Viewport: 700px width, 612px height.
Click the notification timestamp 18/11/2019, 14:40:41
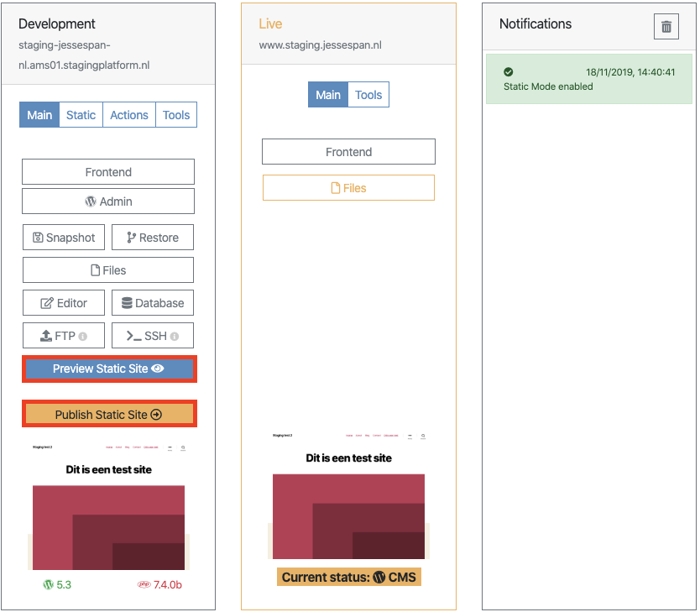[x=630, y=72]
